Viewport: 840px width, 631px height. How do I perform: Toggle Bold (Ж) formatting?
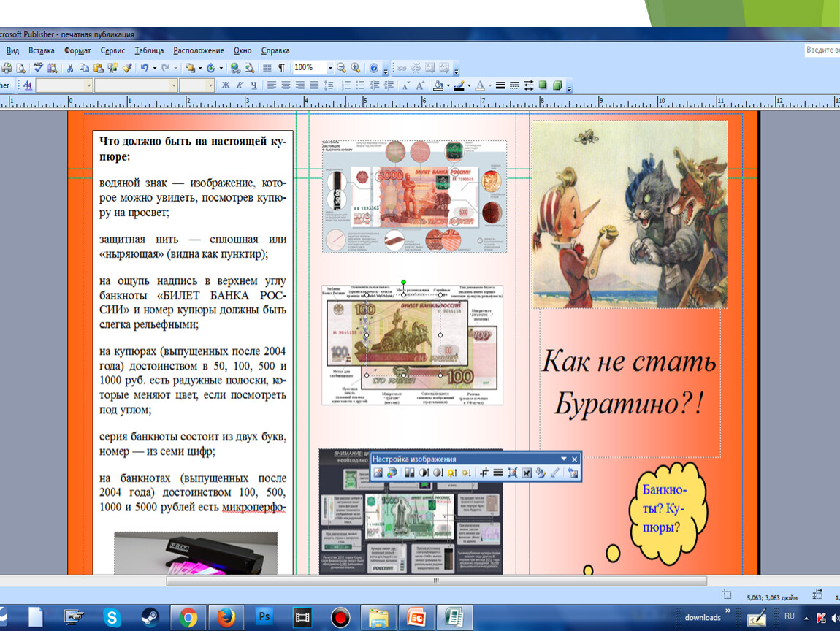[226, 85]
